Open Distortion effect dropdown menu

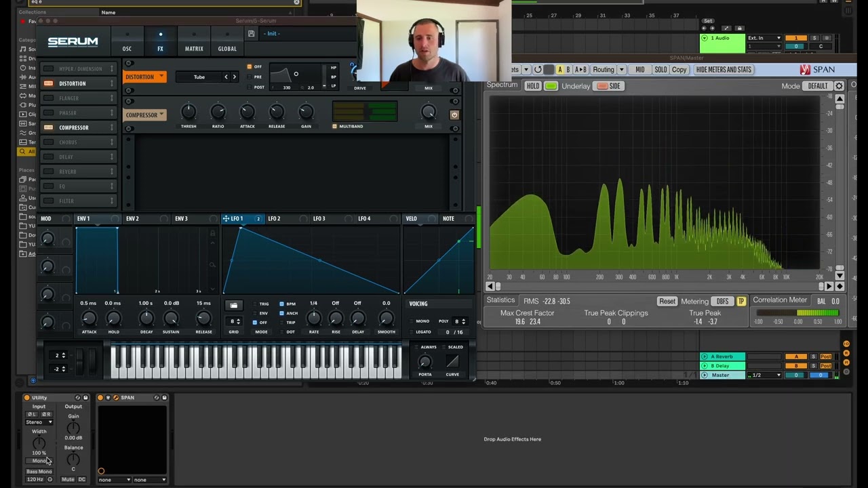click(x=161, y=77)
